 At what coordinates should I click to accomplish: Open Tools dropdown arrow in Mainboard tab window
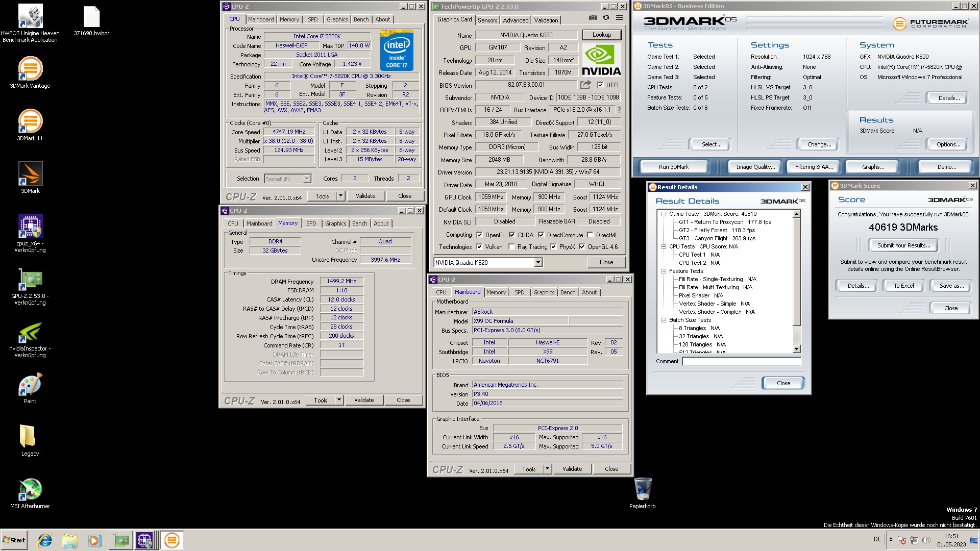tap(548, 469)
